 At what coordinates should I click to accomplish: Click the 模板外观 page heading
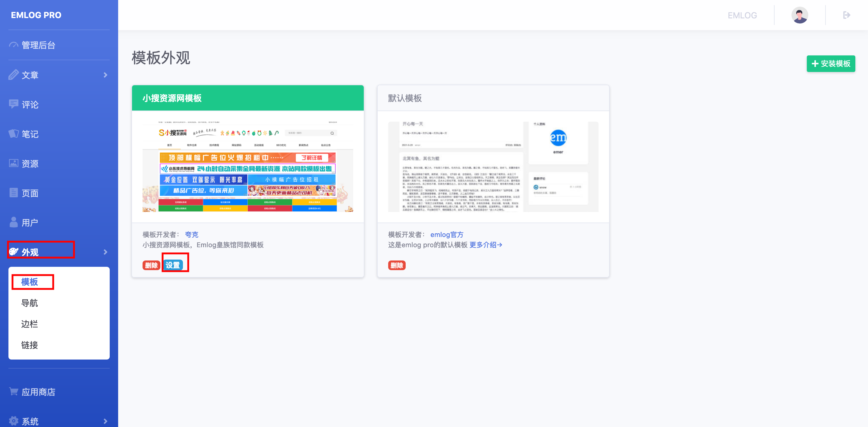point(161,58)
